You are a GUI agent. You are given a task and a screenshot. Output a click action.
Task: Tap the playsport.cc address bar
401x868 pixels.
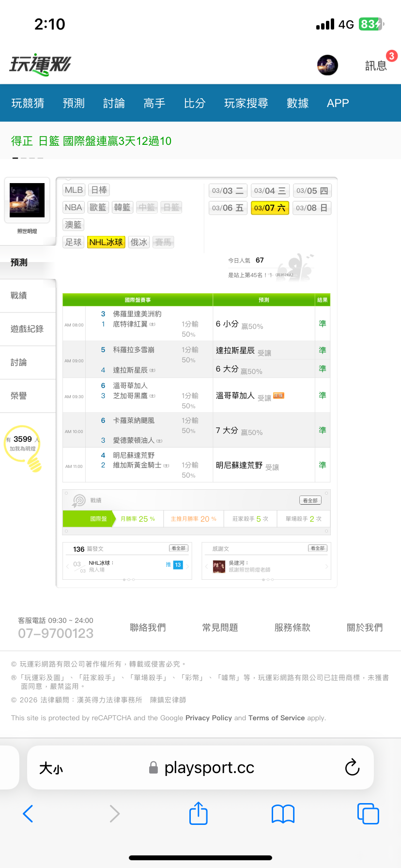(208, 767)
